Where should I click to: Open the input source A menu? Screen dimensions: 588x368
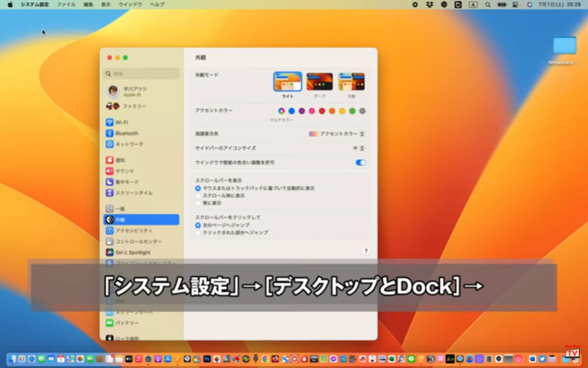point(473,4)
